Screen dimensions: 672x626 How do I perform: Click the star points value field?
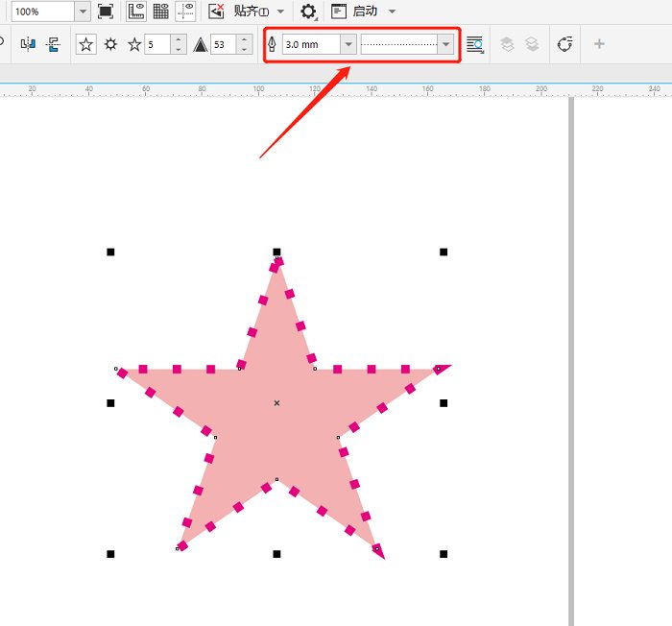[157, 44]
